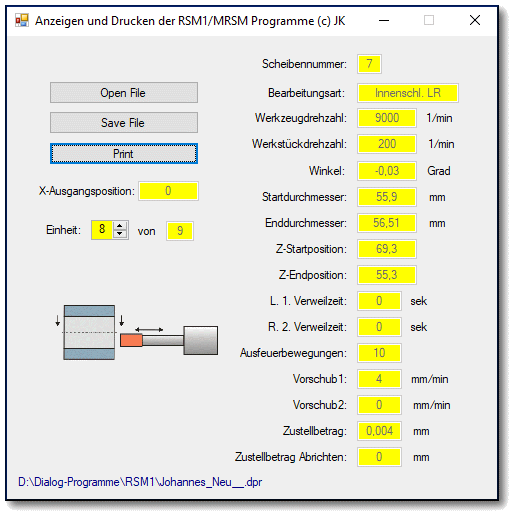Save the file with Save File
This screenshot has height=516, width=514.
(x=124, y=123)
